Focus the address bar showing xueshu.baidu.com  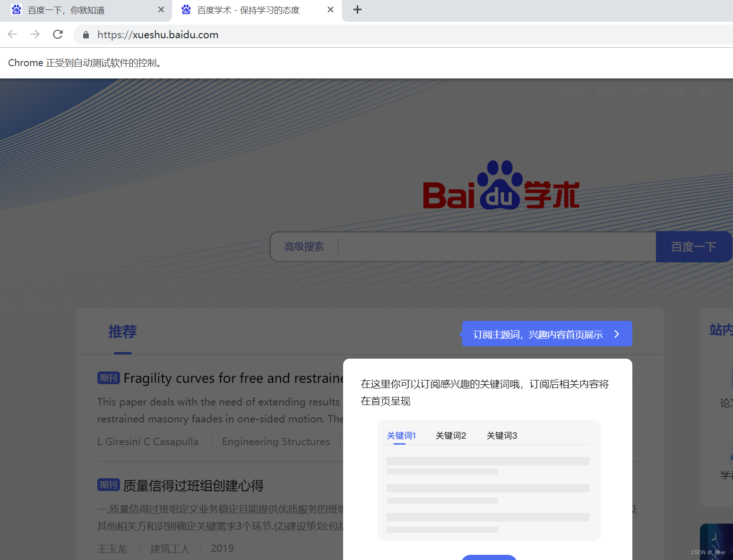[403, 34]
